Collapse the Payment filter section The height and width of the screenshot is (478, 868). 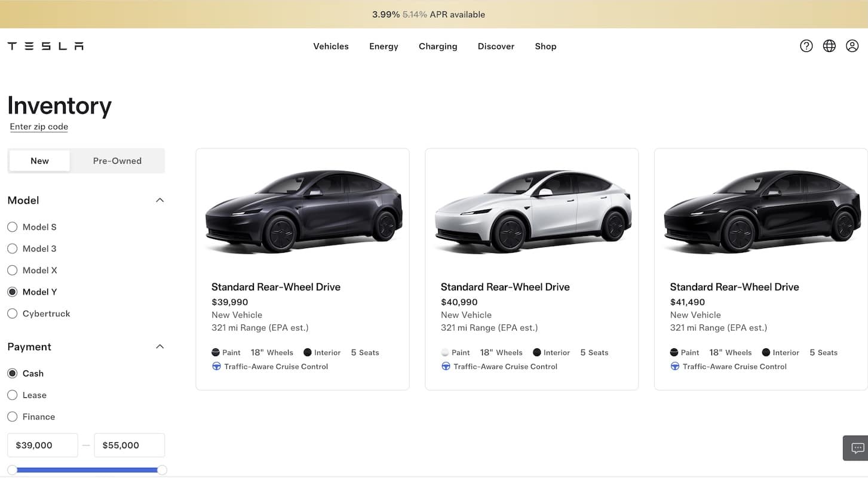click(x=160, y=346)
